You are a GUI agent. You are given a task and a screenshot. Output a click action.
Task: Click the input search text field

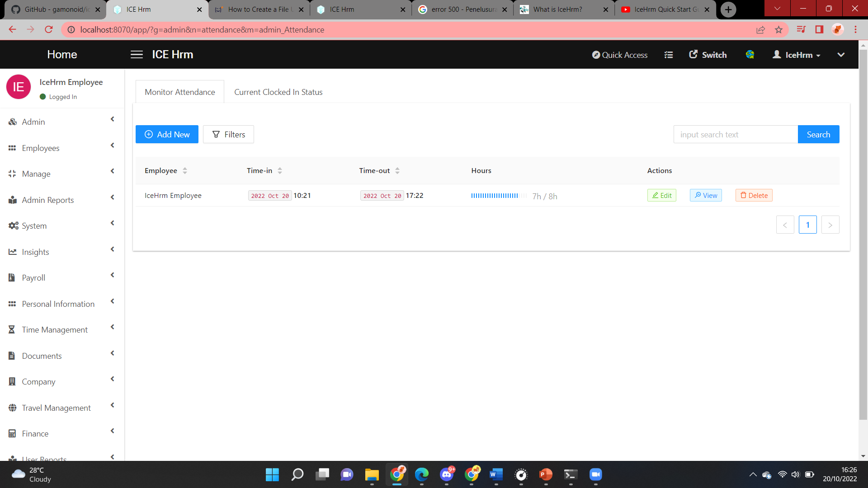736,134
